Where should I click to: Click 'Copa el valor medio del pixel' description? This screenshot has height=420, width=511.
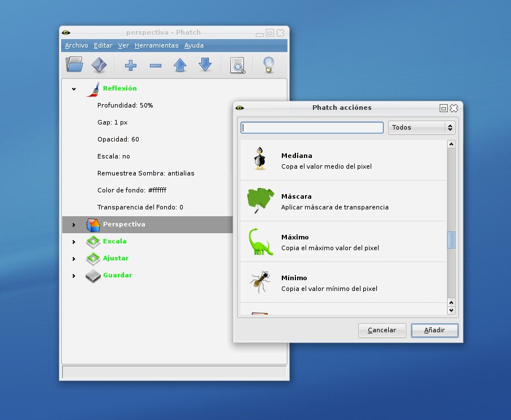click(x=326, y=166)
